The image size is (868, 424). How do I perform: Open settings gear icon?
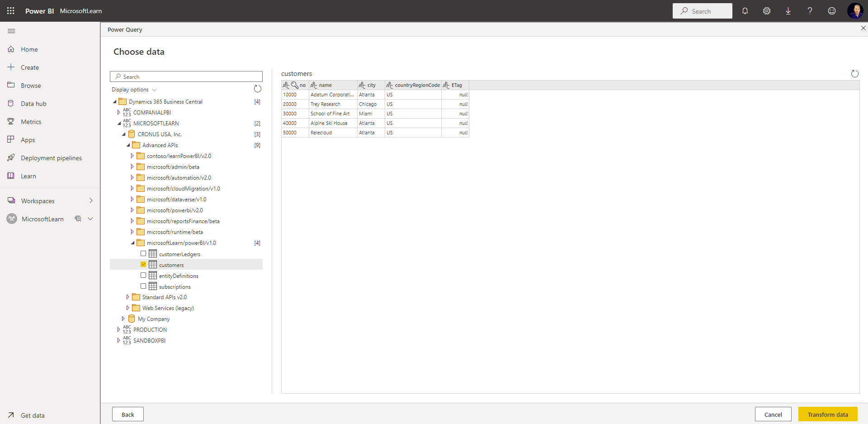click(x=767, y=11)
